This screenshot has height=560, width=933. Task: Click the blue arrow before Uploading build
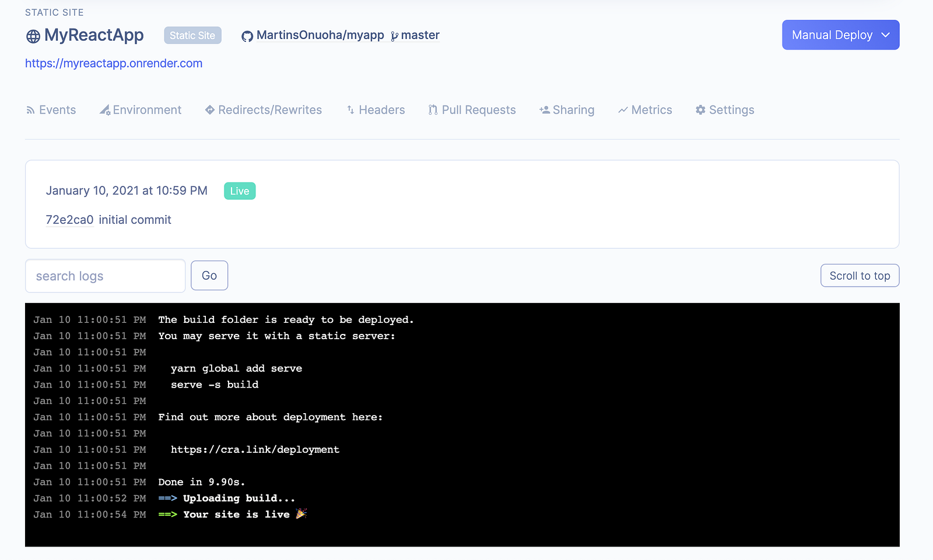167,499
